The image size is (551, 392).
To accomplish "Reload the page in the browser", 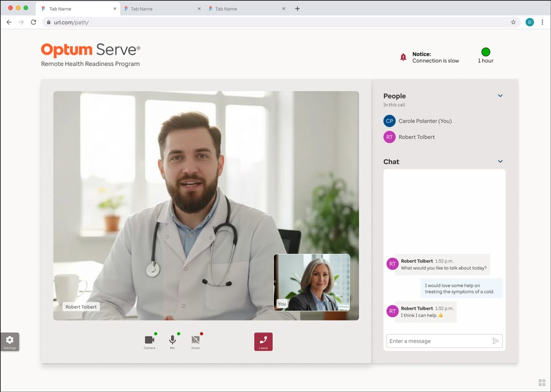I will (34, 23).
